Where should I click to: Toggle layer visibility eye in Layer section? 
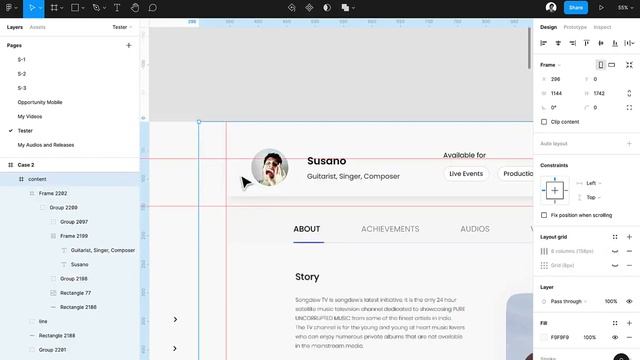[x=629, y=302]
